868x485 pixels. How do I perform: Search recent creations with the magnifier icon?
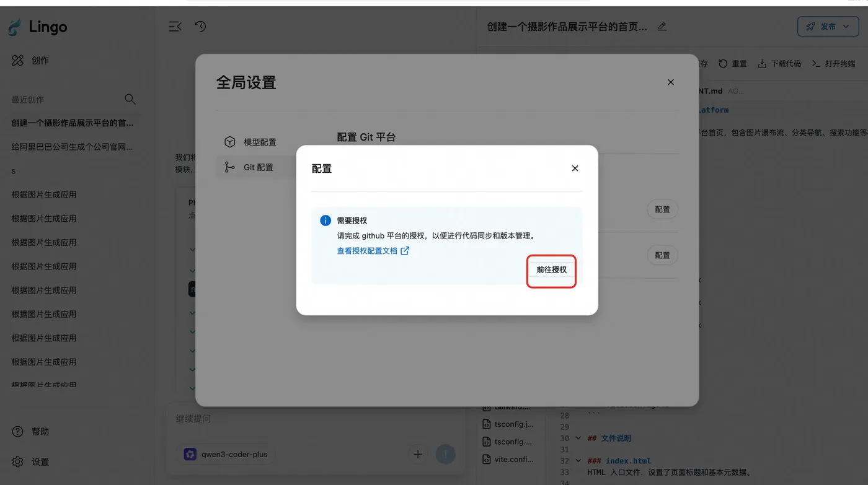pos(130,99)
